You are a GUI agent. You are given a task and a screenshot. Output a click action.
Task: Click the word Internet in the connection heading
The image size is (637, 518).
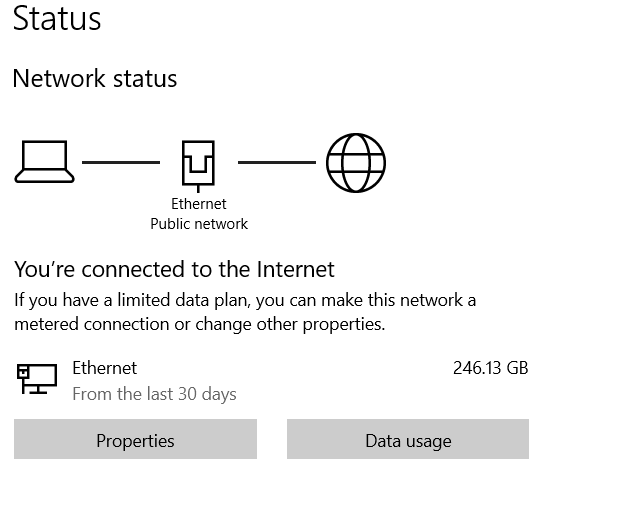[x=295, y=269]
